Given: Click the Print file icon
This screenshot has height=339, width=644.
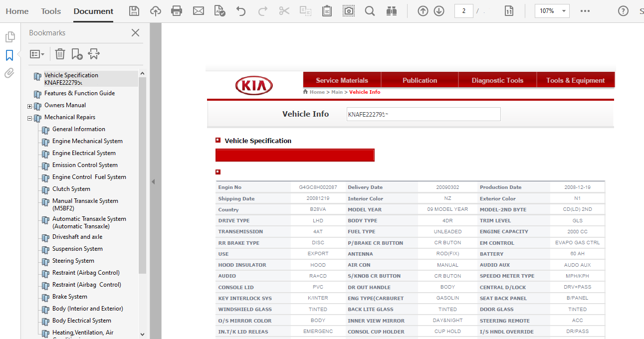Looking at the screenshot, I should tap(177, 11).
